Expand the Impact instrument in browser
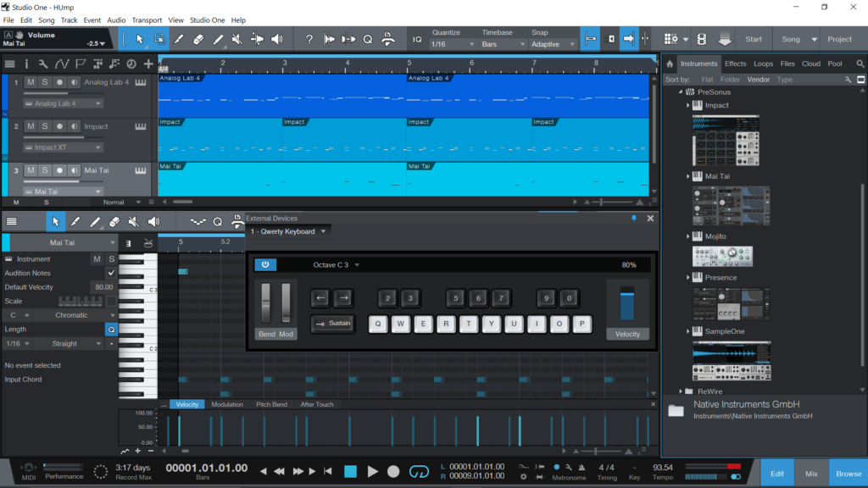This screenshot has height=488, width=868. point(688,105)
